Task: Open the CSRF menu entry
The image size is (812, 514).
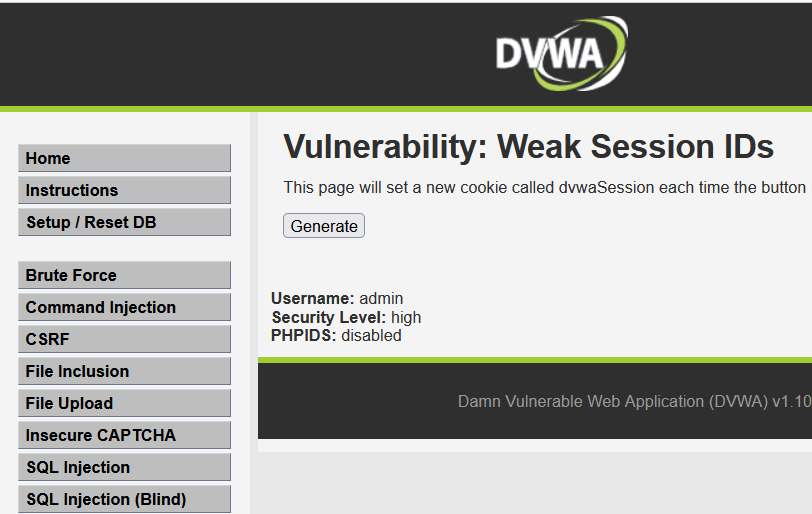Action: point(124,340)
